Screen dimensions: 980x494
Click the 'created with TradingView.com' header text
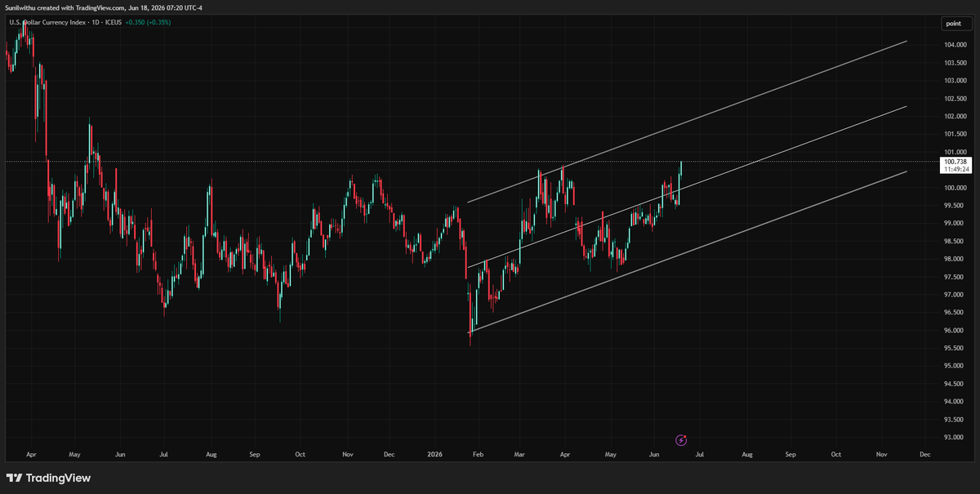pyautogui.click(x=81, y=7)
